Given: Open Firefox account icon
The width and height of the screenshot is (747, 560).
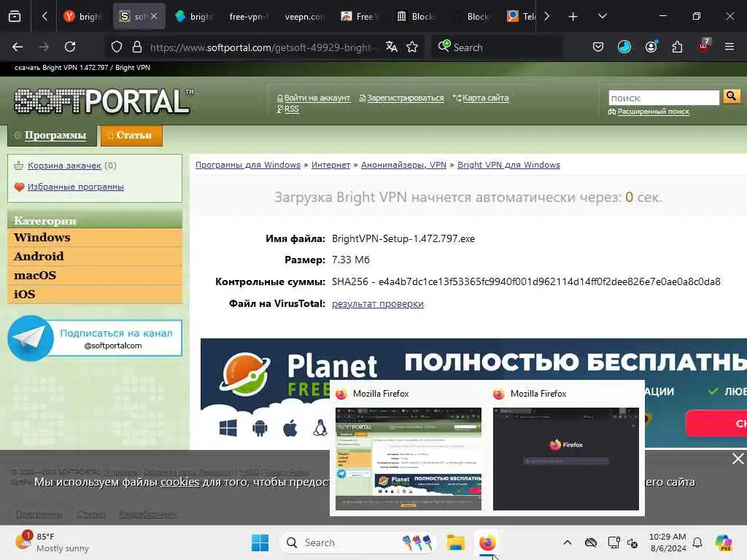Looking at the screenshot, I should point(651,47).
